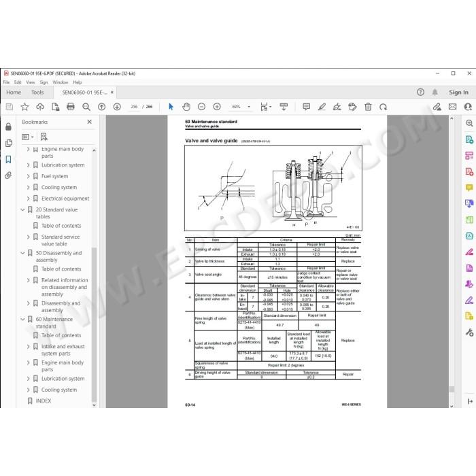The width and height of the screenshot is (476, 476).
Task: Open the Sign menu
Action: [x=44, y=82]
